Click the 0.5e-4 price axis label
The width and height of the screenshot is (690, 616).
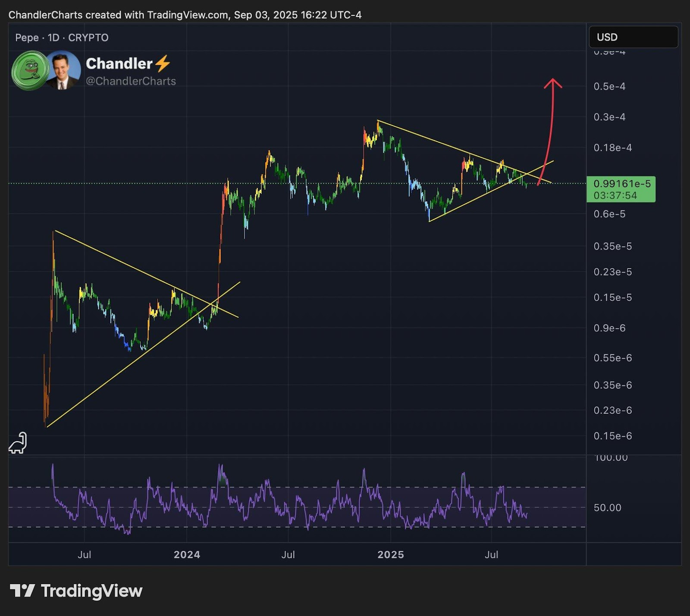tap(609, 86)
